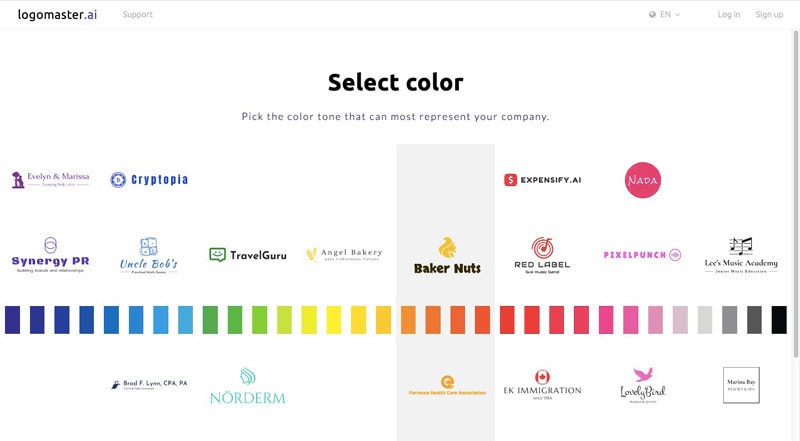
Task: Click the Norderm leaf icon
Action: coord(247,376)
